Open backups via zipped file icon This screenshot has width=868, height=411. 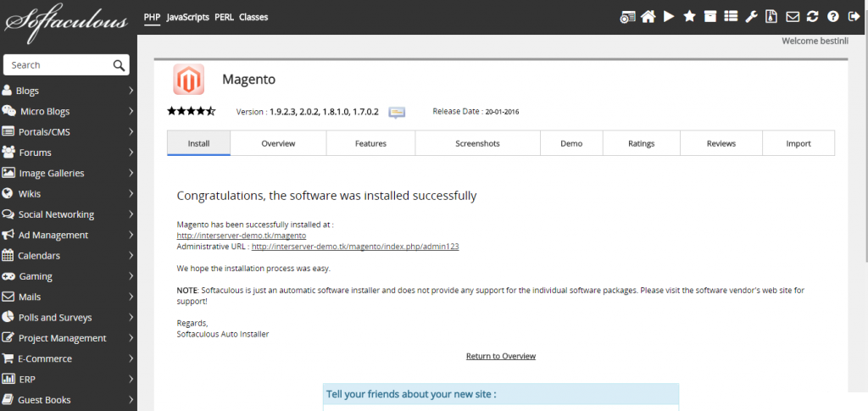coord(771,17)
